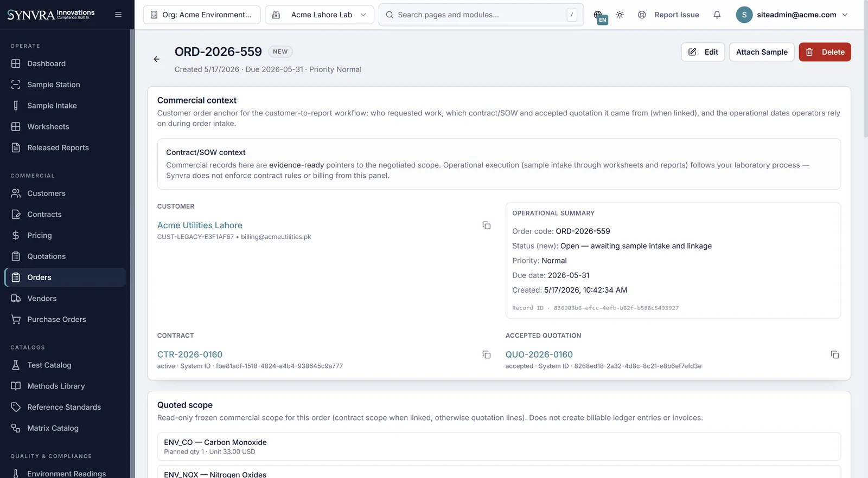868x478 pixels.
Task: Click the Quotations icon in the sidebar
Action: point(16,256)
